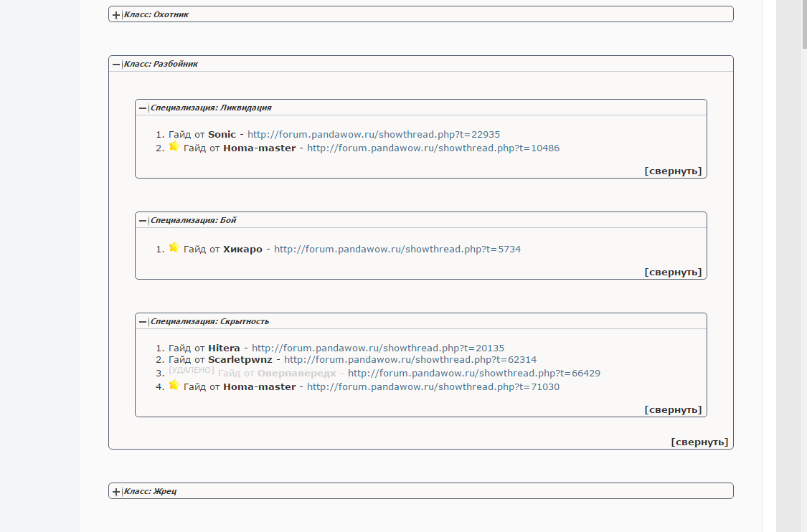
Task: Click [свернуть] in the Ликвидация box
Action: coord(673,171)
